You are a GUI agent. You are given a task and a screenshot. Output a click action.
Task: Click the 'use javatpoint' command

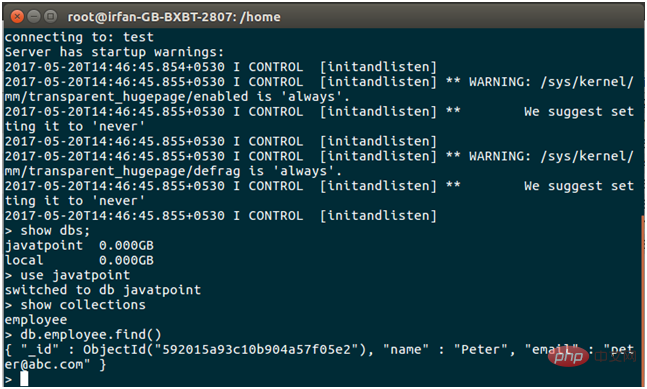68,275
